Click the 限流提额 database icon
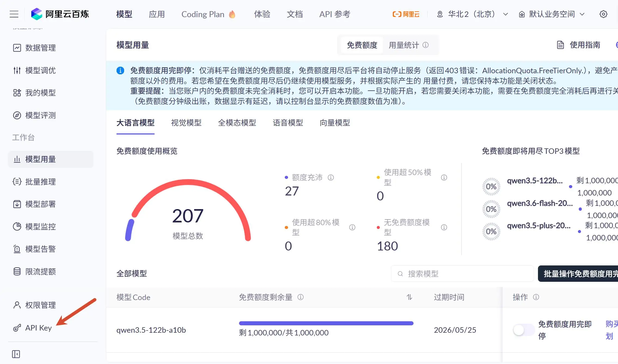This screenshot has width=618, height=364. pos(17,271)
